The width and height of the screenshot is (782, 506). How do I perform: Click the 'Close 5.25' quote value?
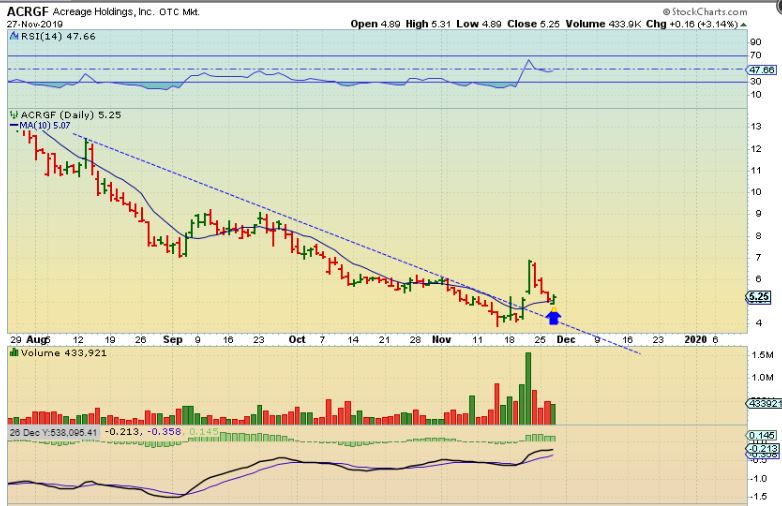click(x=533, y=24)
